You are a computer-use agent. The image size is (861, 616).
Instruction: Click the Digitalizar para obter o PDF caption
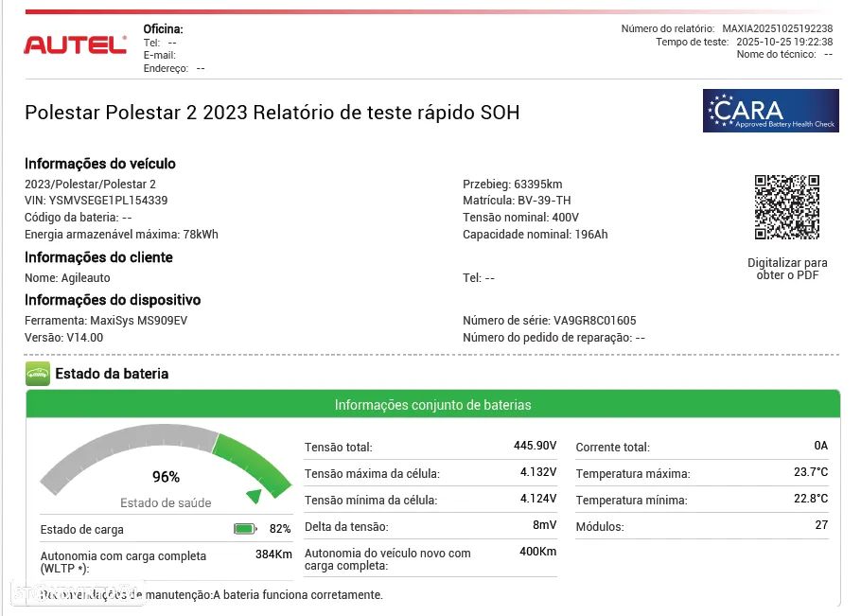[787, 269]
